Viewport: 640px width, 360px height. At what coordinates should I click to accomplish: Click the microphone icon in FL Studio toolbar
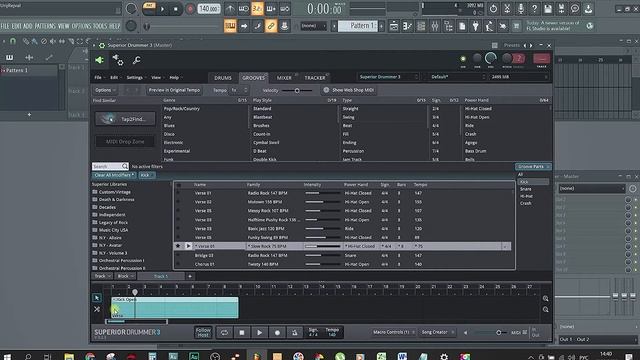(x=520, y=9)
